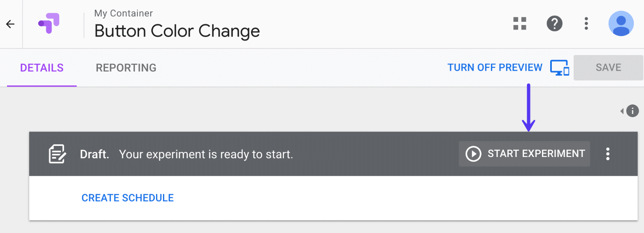
Task: Click the Button Color Change title
Action: pos(177,31)
